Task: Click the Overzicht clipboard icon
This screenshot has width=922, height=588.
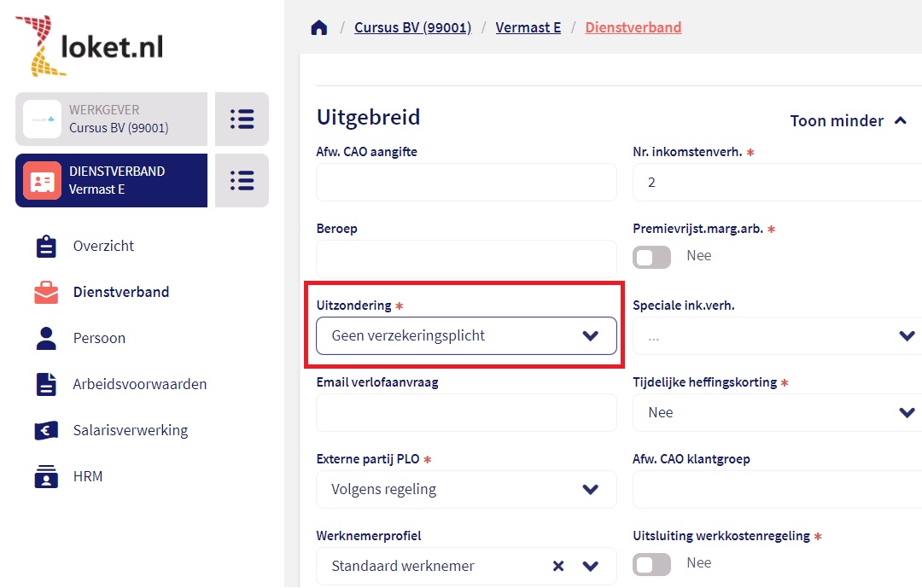Action: tap(46, 246)
